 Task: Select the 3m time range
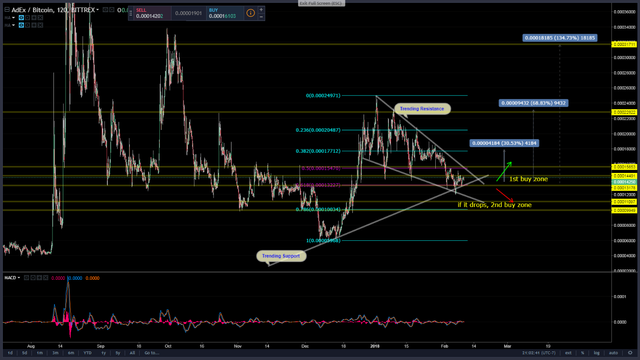[55, 353]
